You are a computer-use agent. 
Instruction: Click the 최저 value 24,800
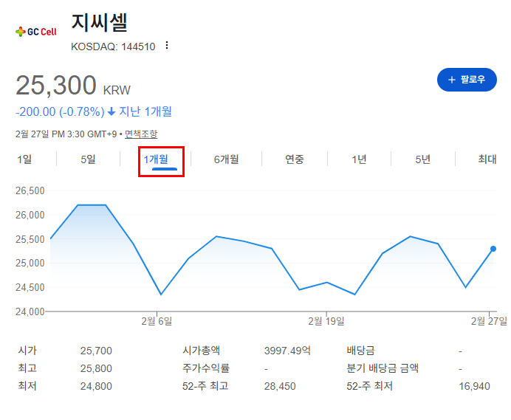96,387
